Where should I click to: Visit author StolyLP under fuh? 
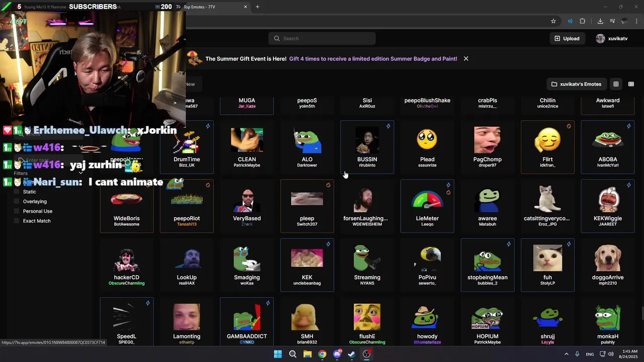(547, 283)
